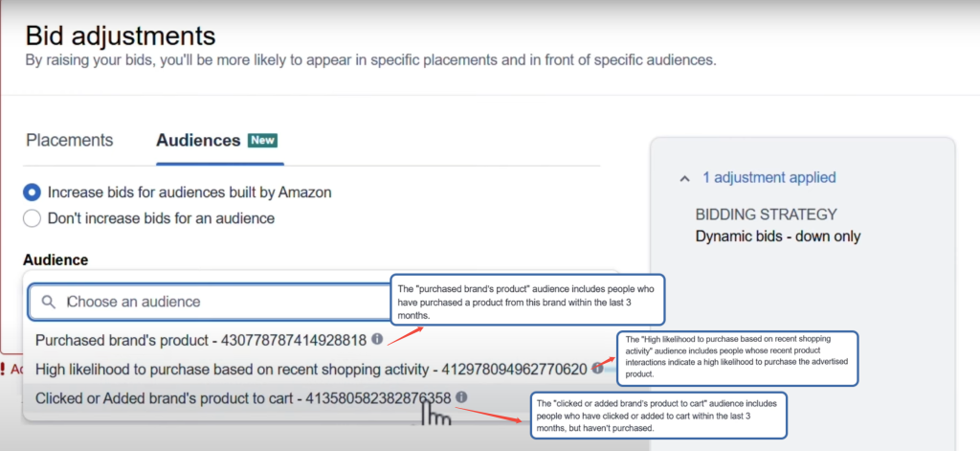The height and width of the screenshot is (451, 980).
Task: Collapse the adjustment summary using the chevron
Action: point(684,178)
